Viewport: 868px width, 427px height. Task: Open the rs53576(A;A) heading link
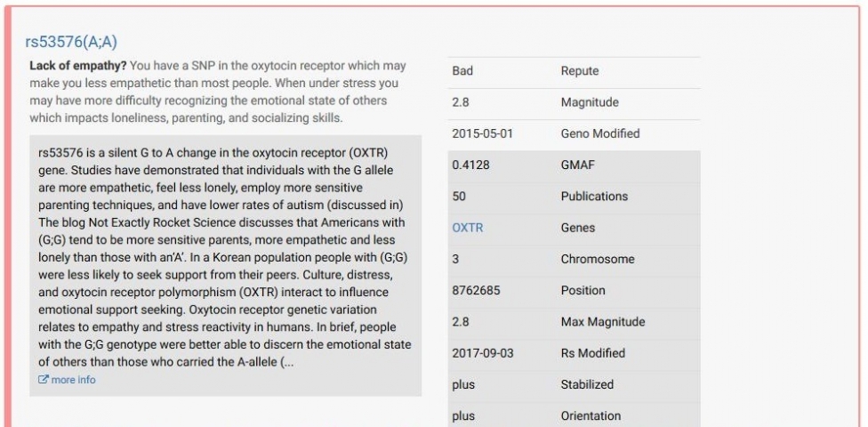click(72, 42)
